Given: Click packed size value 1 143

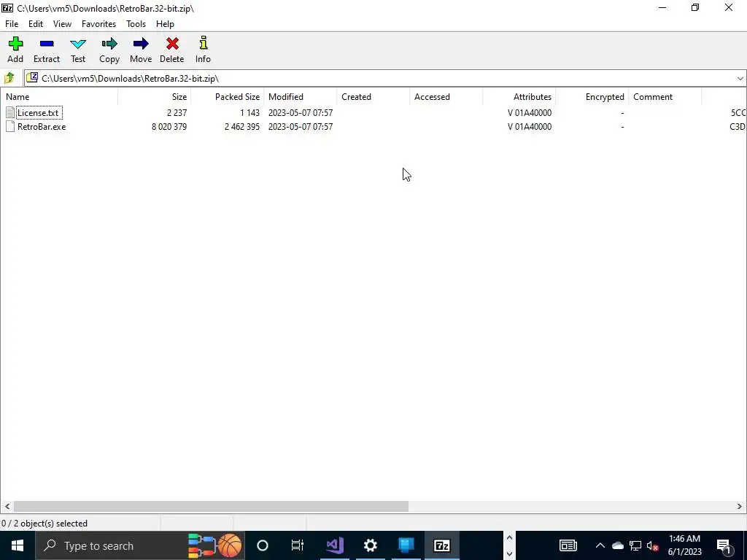Looking at the screenshot, I should 249,113.
